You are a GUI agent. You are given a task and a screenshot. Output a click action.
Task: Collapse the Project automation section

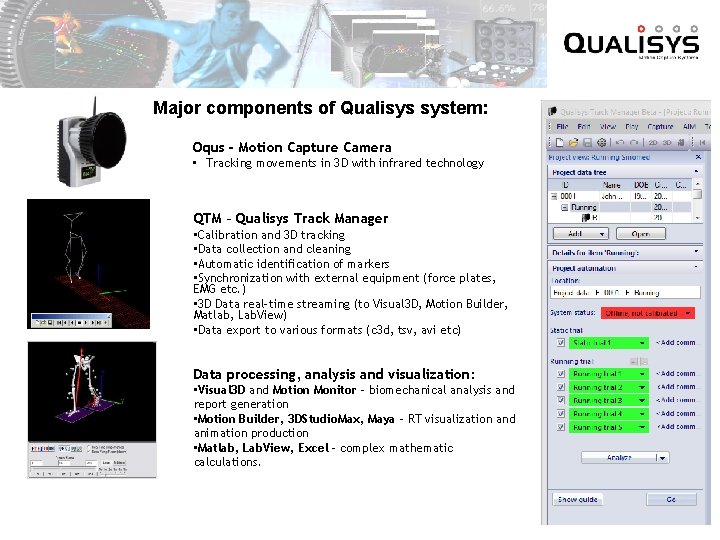tap(696, 267)
